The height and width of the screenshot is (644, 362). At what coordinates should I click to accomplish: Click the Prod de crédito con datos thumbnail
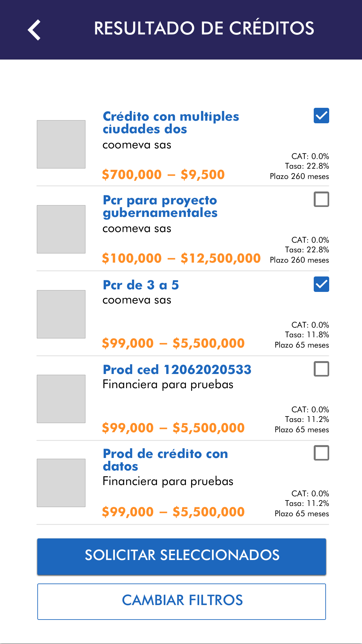[61, 483]
